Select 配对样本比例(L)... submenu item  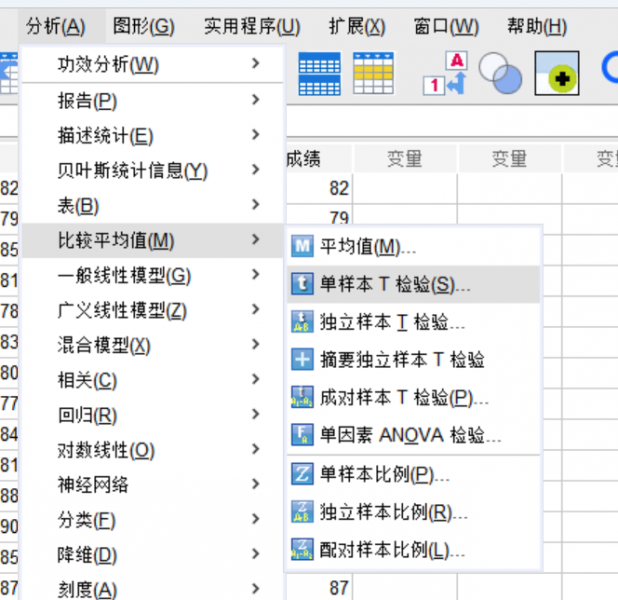413,550
